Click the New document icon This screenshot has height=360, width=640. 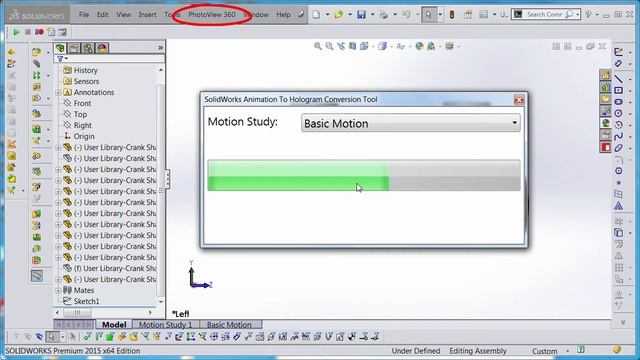point(317,15)
